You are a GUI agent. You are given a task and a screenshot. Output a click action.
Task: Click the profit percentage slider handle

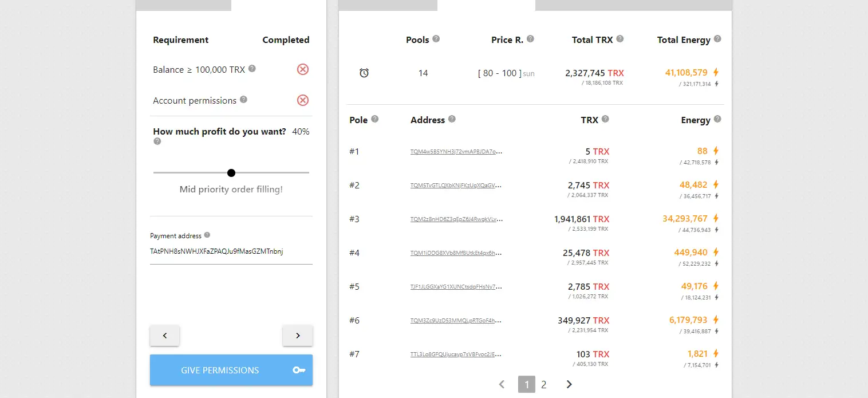click(x=231, y=172)
